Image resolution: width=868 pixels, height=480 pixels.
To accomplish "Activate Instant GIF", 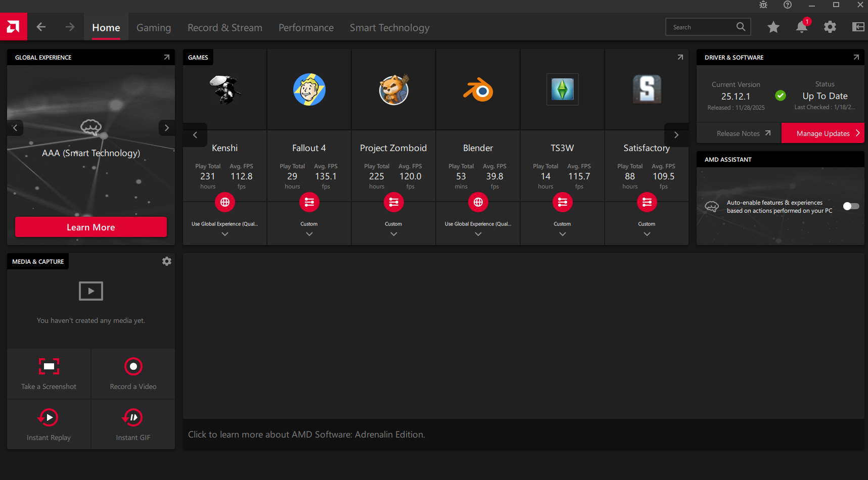I will 133,424.
